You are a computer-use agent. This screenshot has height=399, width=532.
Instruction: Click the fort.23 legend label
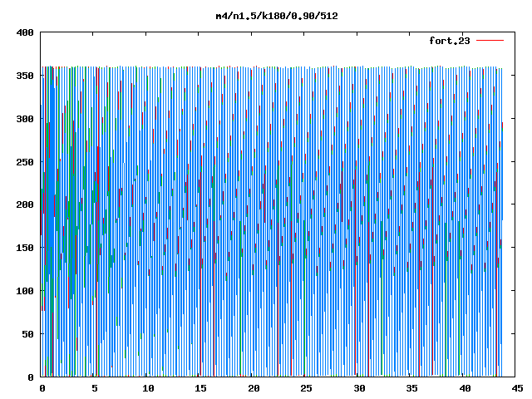pyautogui.click(x=450, y=41)
